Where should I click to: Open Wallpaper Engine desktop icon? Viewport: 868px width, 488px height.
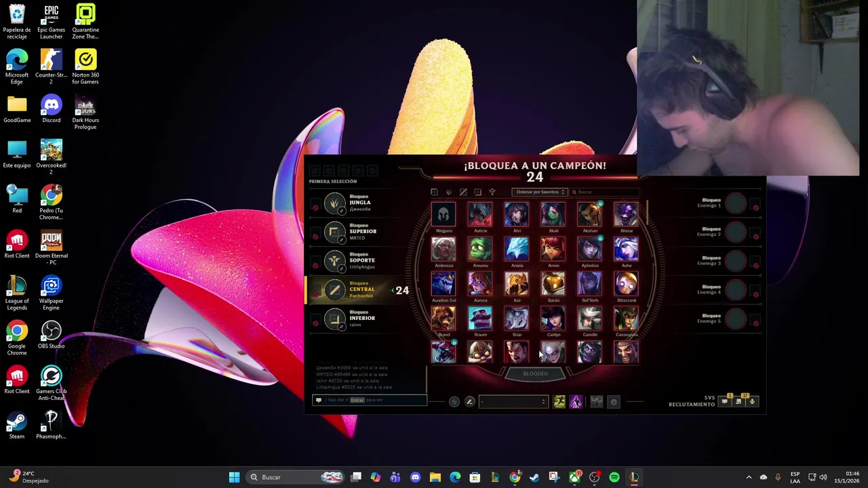(51, 293)
